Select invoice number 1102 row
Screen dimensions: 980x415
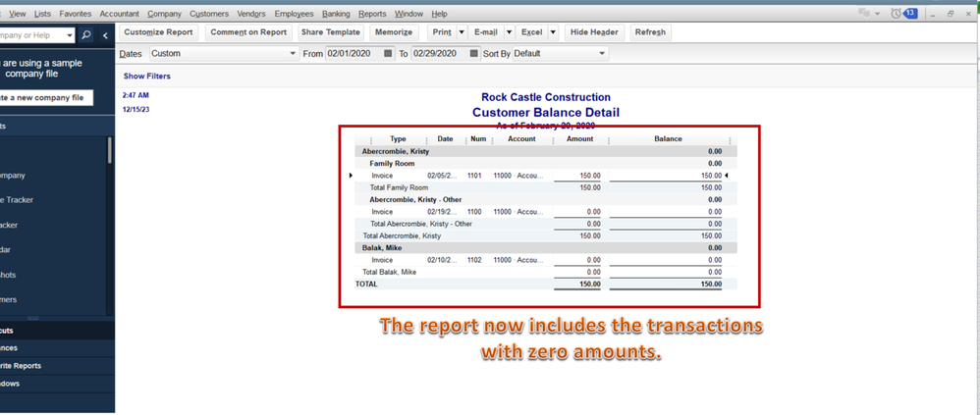(546, 260)
